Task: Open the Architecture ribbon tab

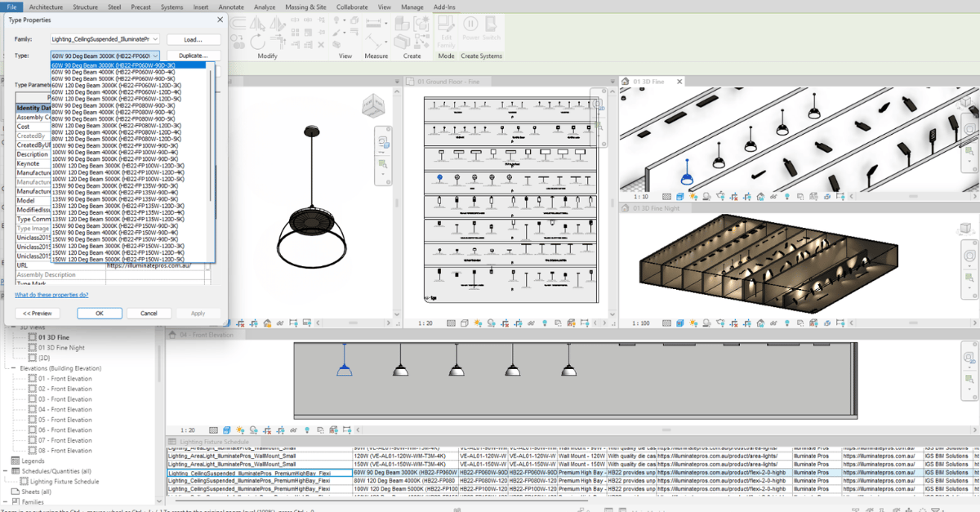Action: pos(46,7)
